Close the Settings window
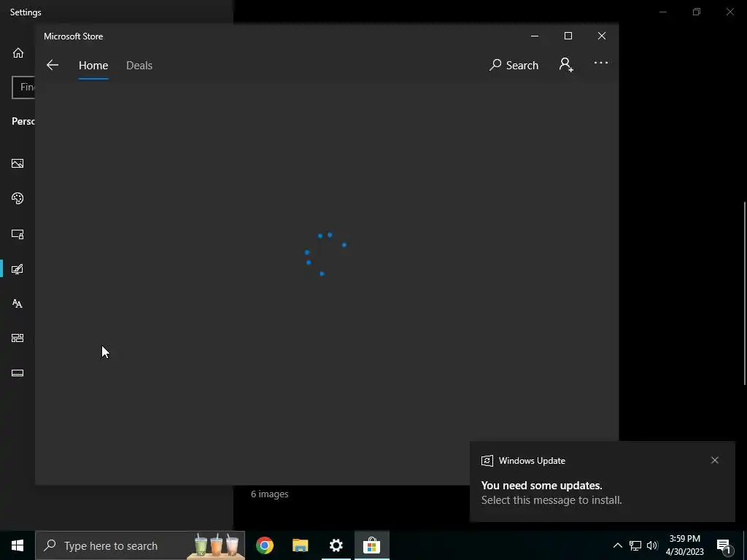 point(729,12)
